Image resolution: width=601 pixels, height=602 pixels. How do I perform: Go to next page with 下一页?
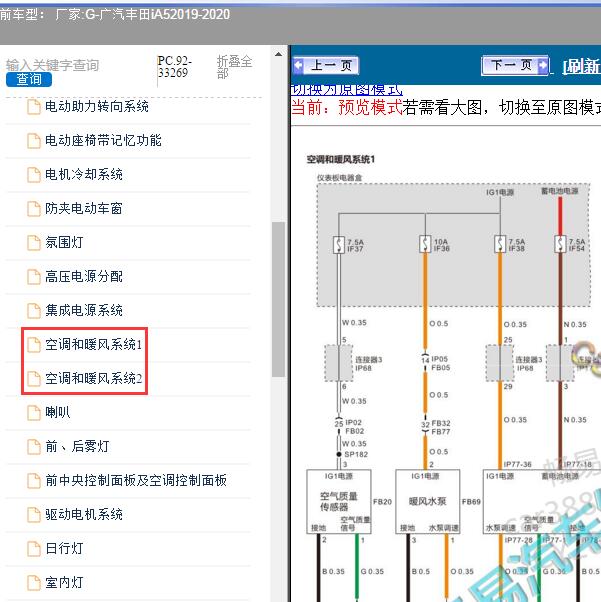point(515,65)
